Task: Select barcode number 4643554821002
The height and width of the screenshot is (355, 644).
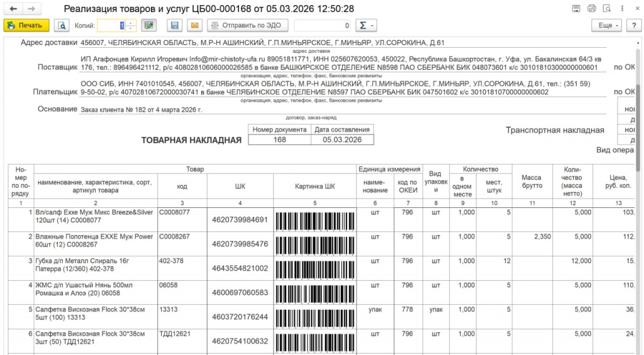Action: pyautogui.click(x=240, y=268)
